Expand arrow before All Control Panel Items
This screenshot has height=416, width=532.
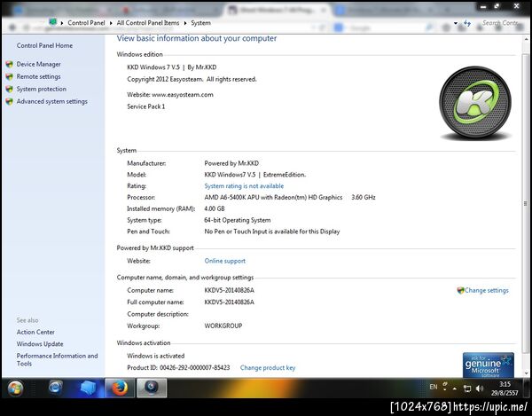pos(111,23)
